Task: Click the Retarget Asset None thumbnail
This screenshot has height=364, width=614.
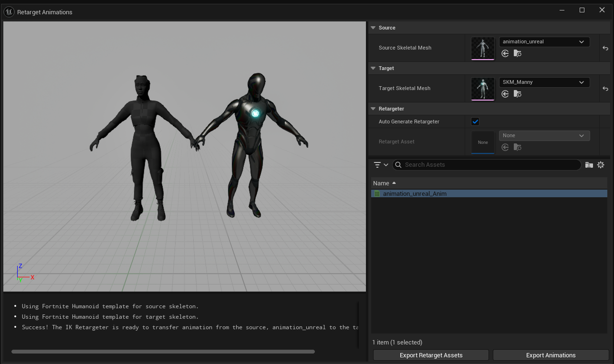Action: click(483, 142)
